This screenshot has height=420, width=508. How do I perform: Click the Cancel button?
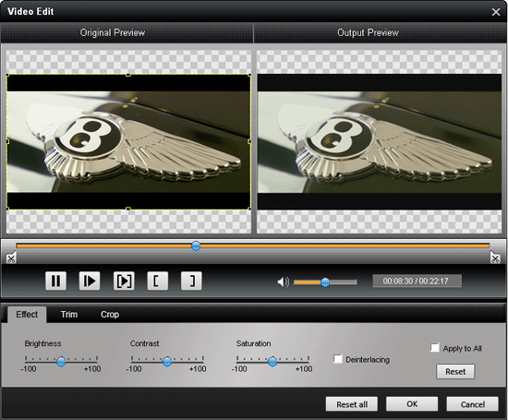coord(472,404)
